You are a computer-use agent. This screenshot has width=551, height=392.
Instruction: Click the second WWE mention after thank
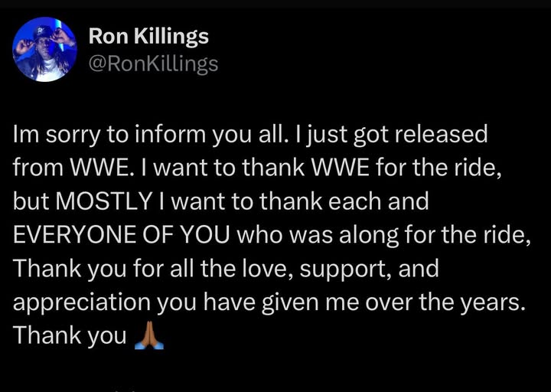tap(341, 168)
